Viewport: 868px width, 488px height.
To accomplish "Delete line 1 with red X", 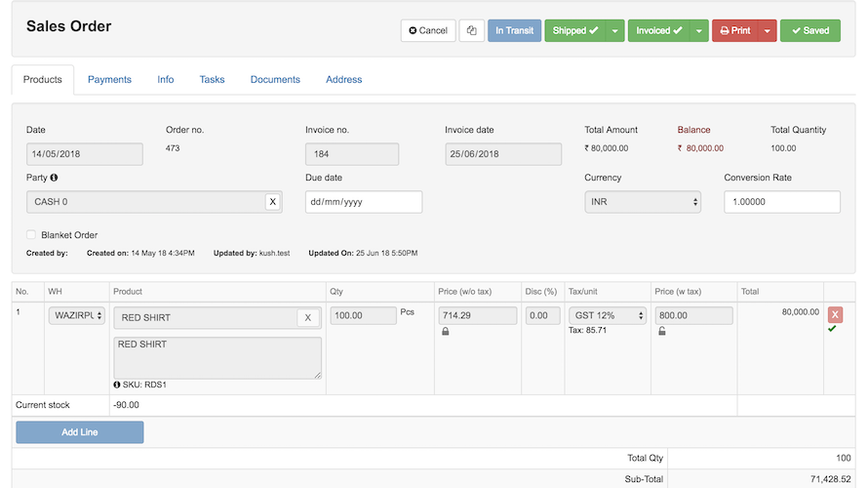I will pyautogui.click(x=835, y=314).
